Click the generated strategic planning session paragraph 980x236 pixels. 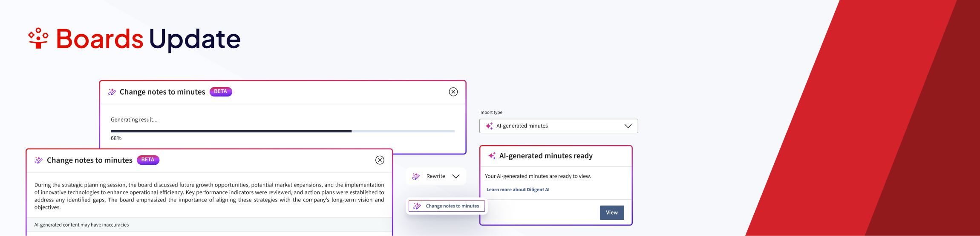209,196
